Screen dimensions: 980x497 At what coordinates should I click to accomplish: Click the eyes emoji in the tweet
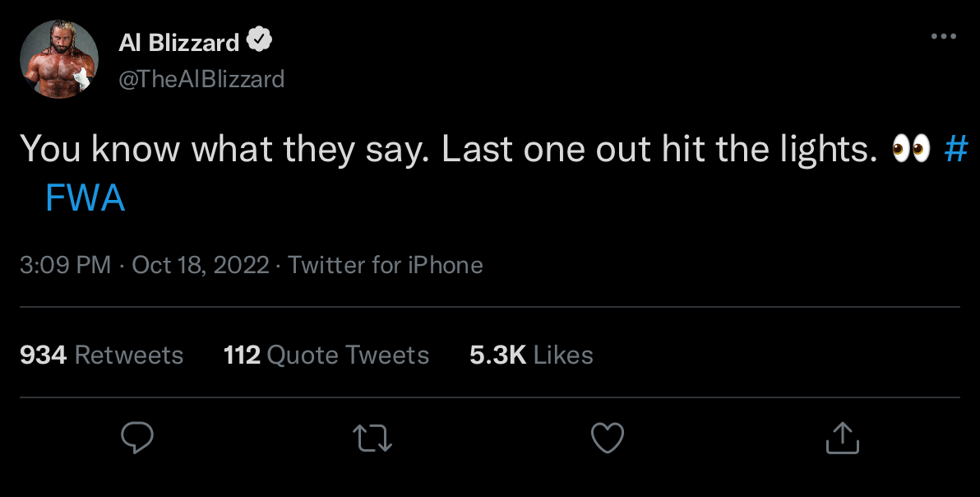click(911, 149)
